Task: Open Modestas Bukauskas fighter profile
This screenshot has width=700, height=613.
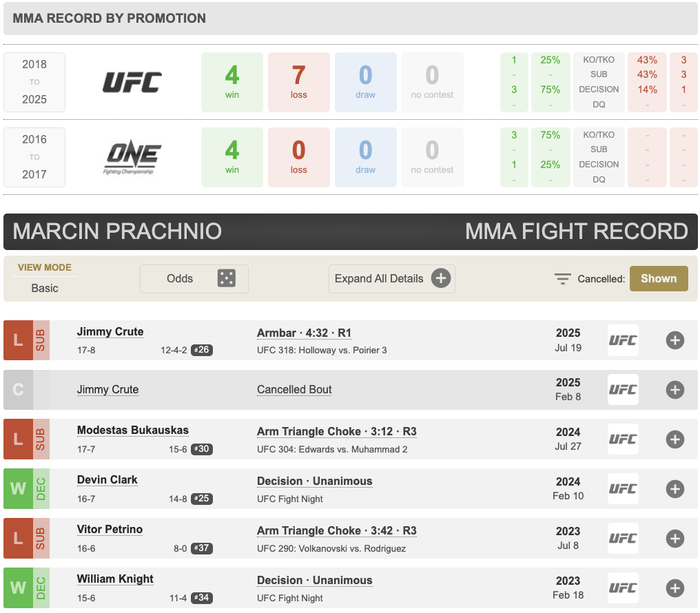Action: 132,430
